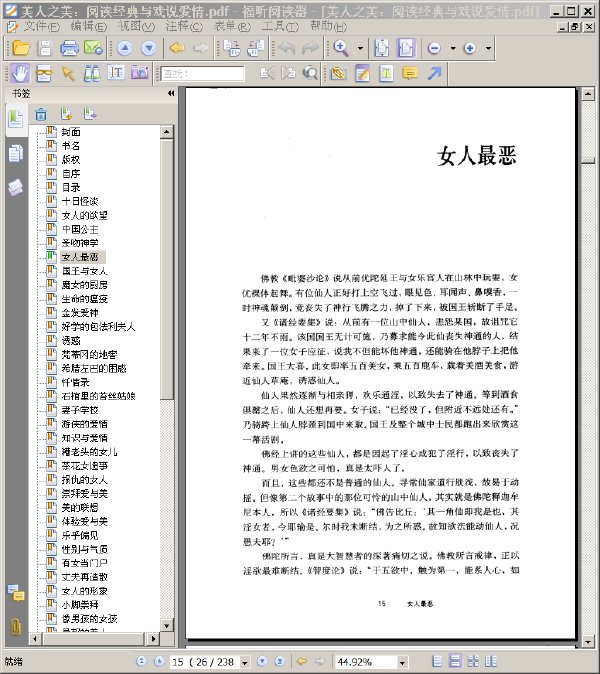Click the grayed next view arrow in toolbar
Image resolution: width=600 pixels, height=674 pixels.
pyautogui.click(x=200, y=48)
